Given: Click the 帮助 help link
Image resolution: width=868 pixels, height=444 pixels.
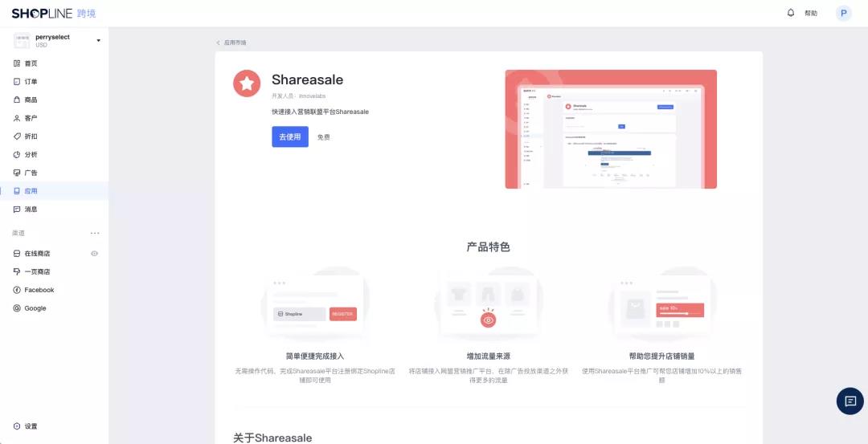Looking at the screenshot, I should (810, 14).
